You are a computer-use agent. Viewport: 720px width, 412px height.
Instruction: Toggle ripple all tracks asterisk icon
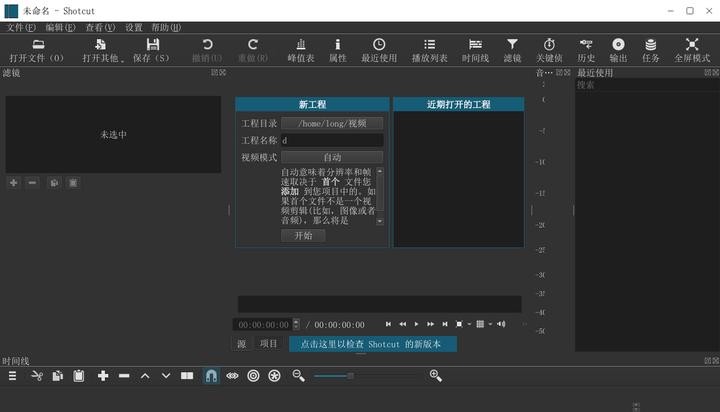[274, 375]
